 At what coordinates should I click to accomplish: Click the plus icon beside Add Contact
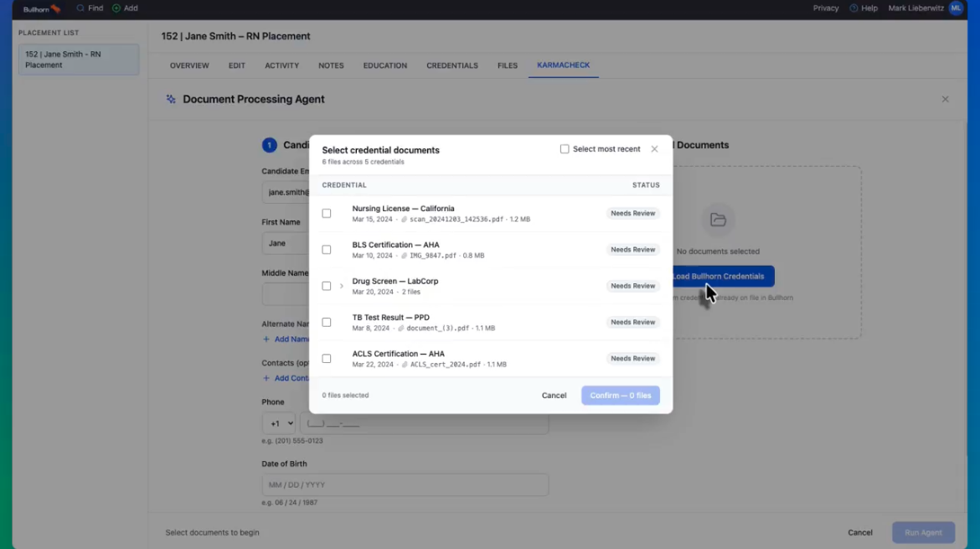(266, 378)
